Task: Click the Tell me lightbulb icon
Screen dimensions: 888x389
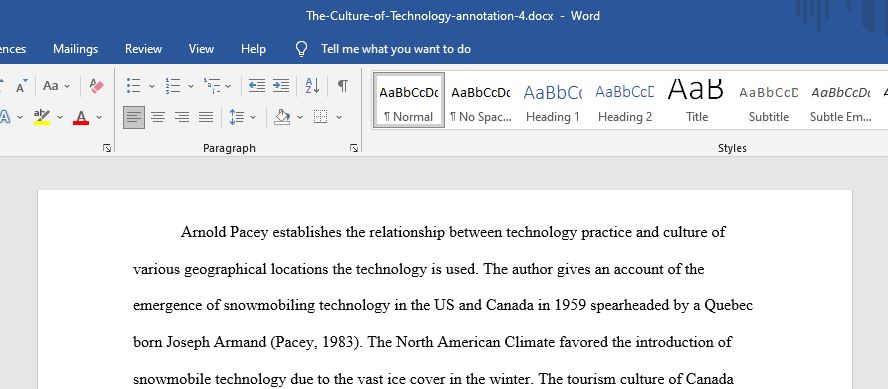Action: tap(302, 49)
